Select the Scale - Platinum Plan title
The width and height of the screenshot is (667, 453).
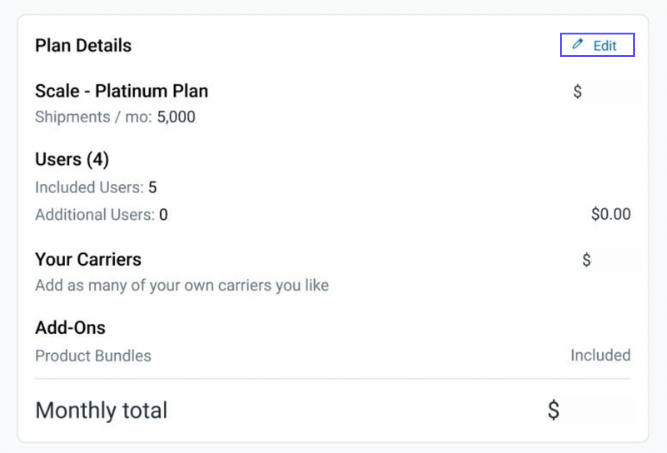(121, 91)
